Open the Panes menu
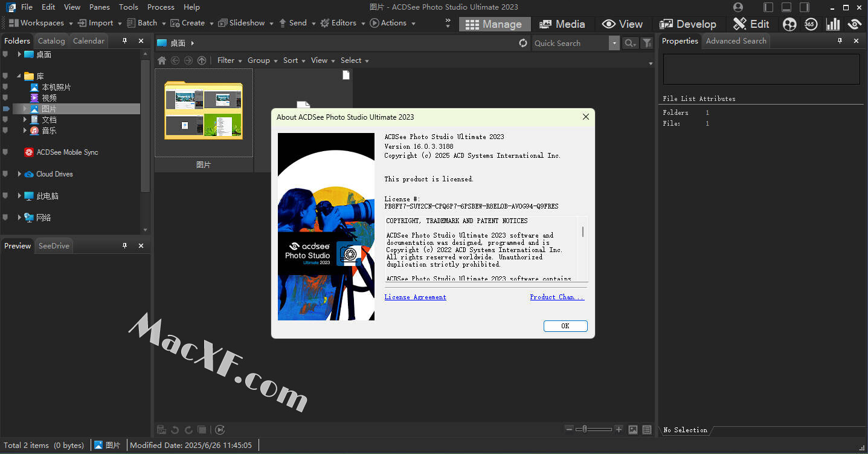The width and height of the screenshot is (868, 454). (100, 7)
